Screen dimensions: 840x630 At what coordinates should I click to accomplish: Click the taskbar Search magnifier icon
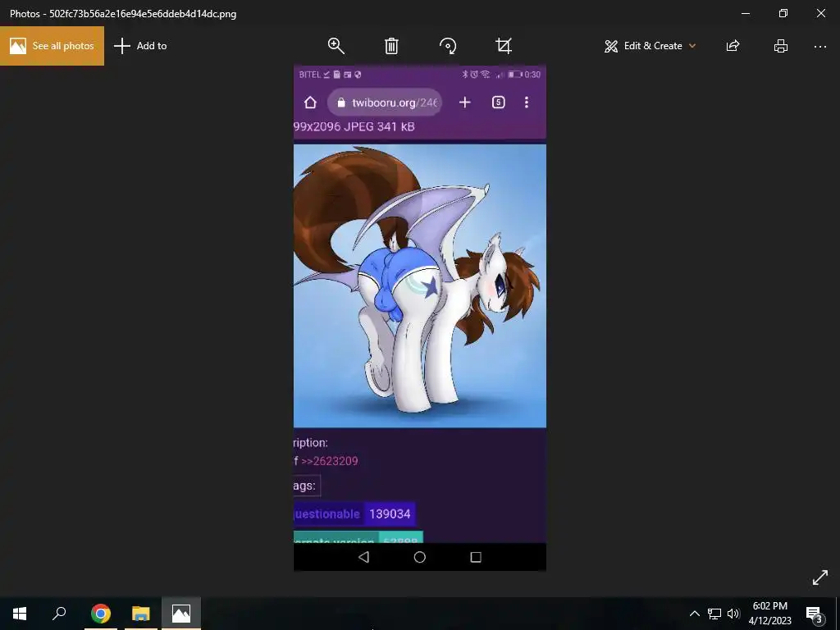pyautogui.click(x=59, y=614)
